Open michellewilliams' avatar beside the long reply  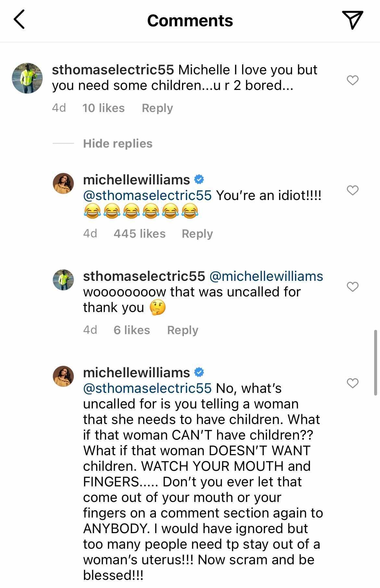coord(63,376)
